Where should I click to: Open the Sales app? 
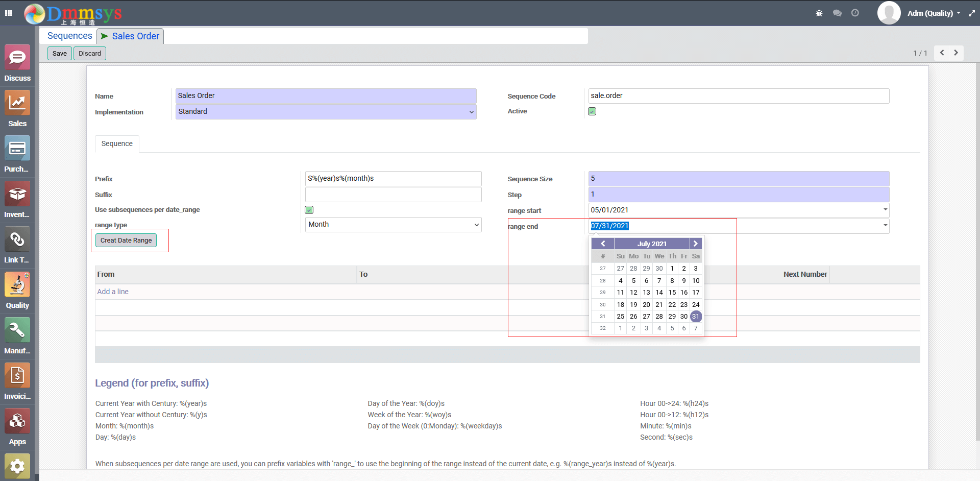pos(17,109)
